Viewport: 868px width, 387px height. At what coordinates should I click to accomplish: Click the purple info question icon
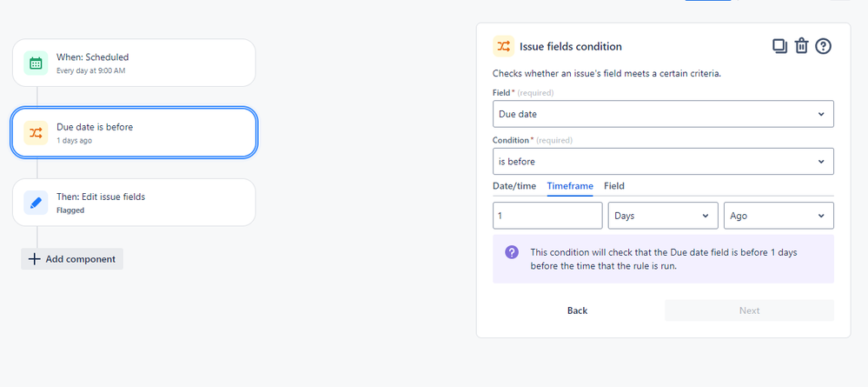512,252
